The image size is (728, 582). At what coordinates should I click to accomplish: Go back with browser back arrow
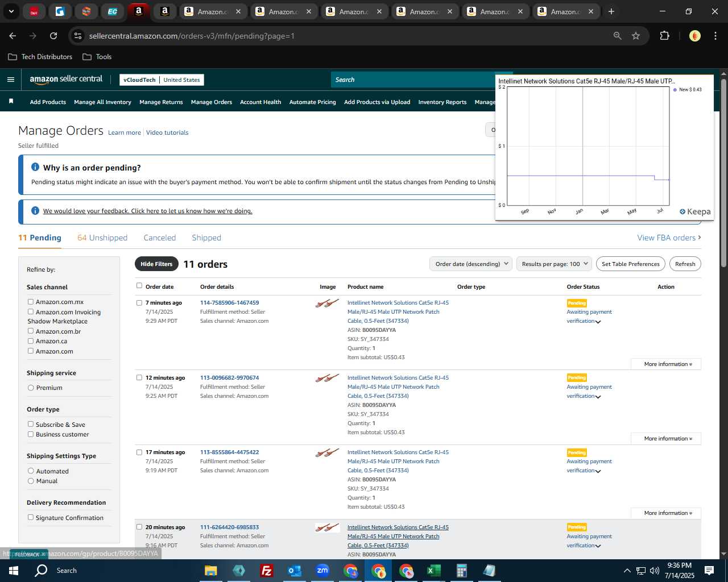[x=13, y=36]
